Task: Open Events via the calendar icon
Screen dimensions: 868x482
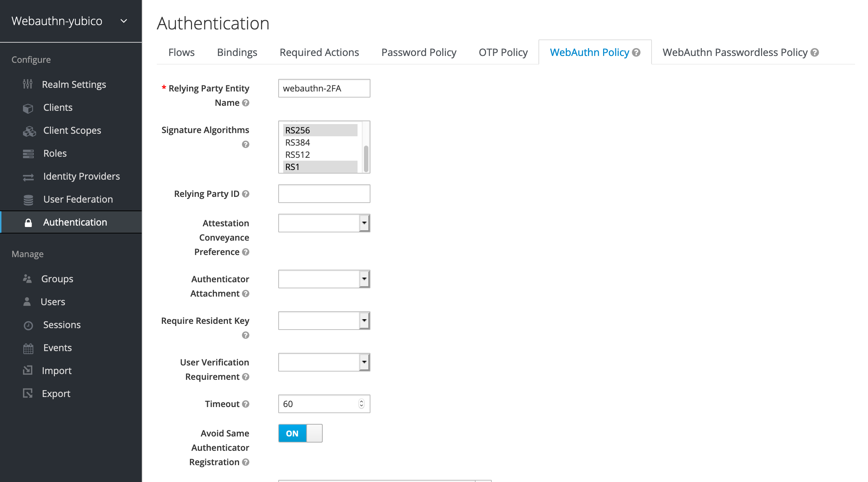Action: pyautogui.click(x=28, y=348)
